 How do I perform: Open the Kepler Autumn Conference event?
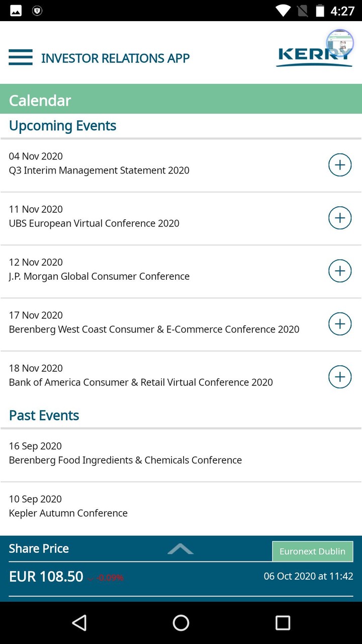click(68, 513)
